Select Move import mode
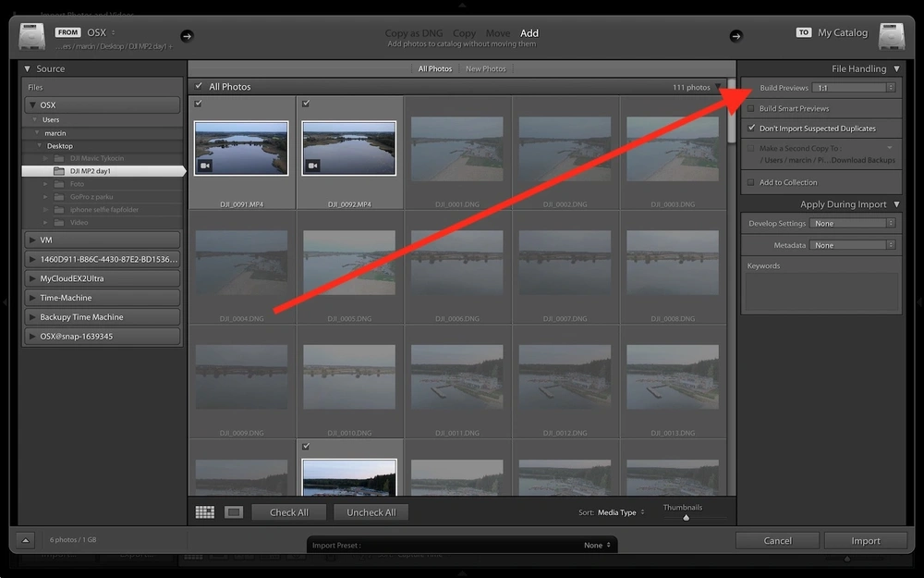Screen dimensions: 924x578 (x=498, y=33)
